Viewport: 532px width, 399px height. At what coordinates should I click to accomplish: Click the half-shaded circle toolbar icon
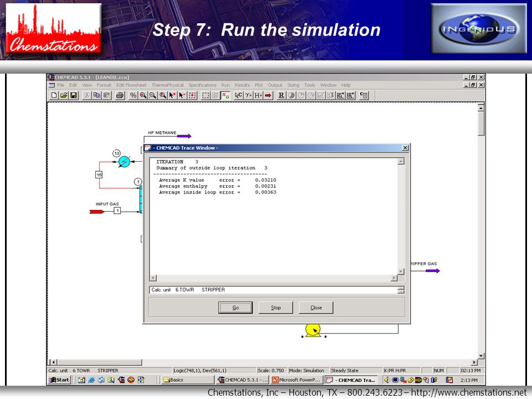(x=291, y=95)
